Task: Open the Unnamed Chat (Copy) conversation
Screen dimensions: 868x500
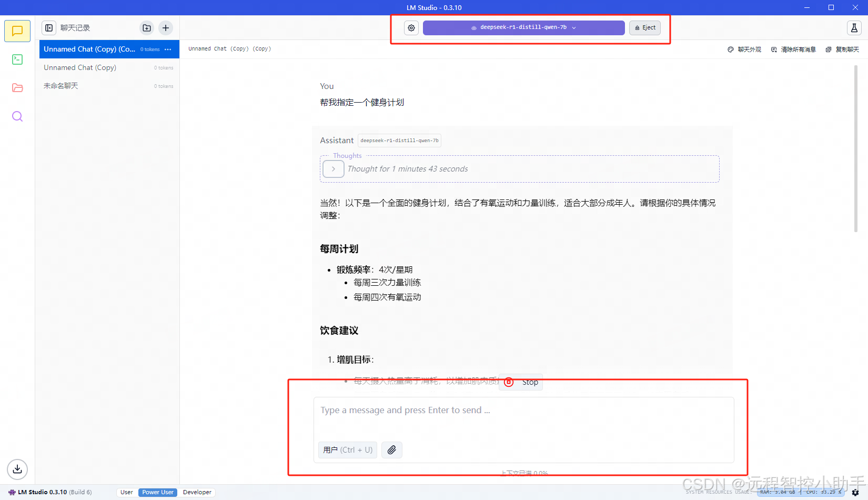Action: tap(109, 68)
